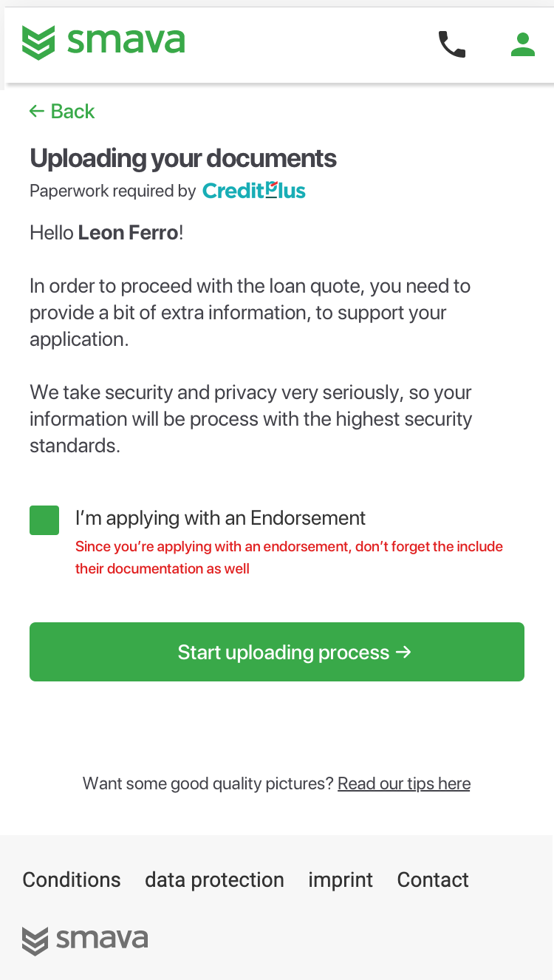Open the data protection footer link
This screenshot has height=980, width=554.
214,879
